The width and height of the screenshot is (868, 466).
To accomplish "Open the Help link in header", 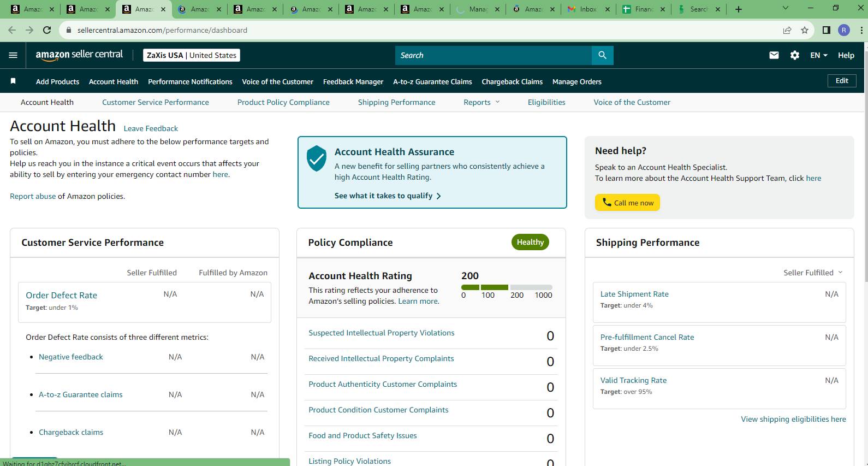I will coord(846,55).
